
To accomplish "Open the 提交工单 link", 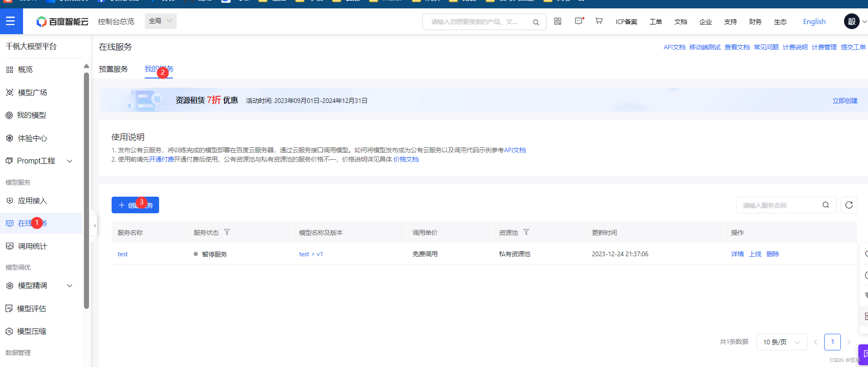I will 853,47.
